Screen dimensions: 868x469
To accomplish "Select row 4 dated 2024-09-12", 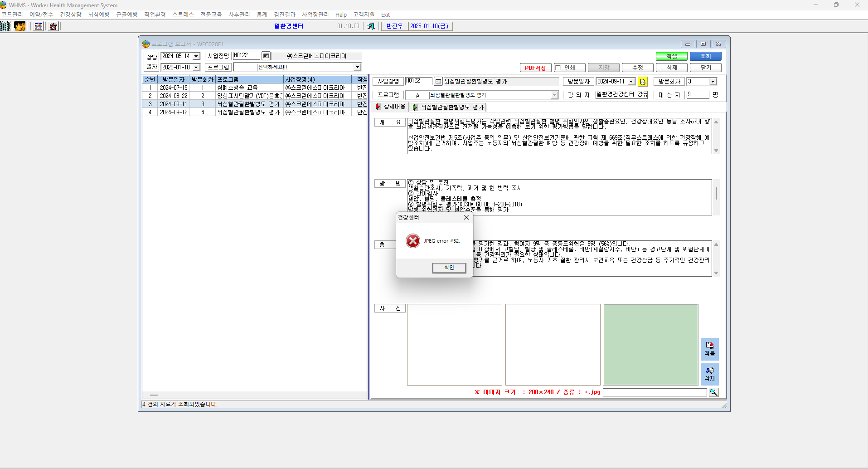I will click(254, 112).
